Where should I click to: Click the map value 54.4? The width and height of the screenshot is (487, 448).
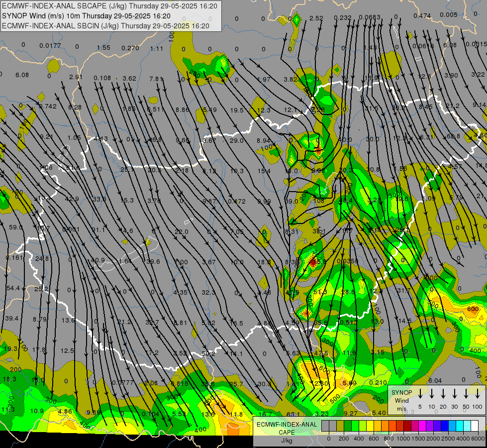pyautogui.click(x=13, y=288)
